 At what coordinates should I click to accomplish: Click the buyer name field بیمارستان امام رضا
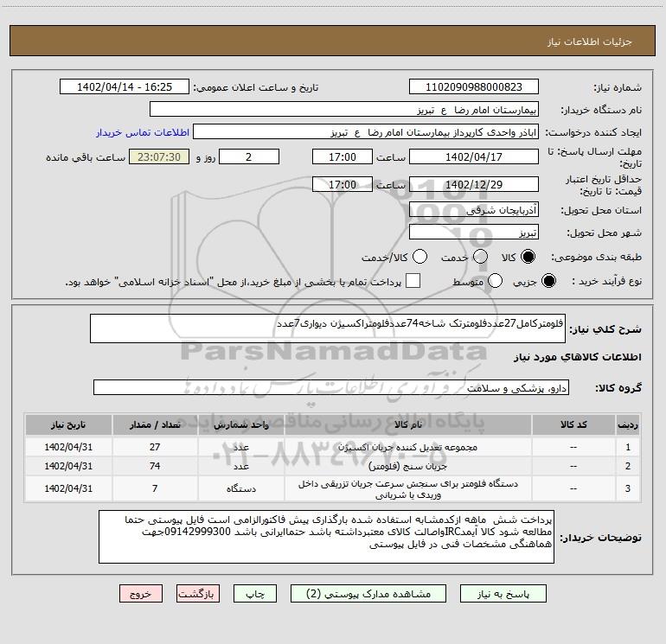344,109
